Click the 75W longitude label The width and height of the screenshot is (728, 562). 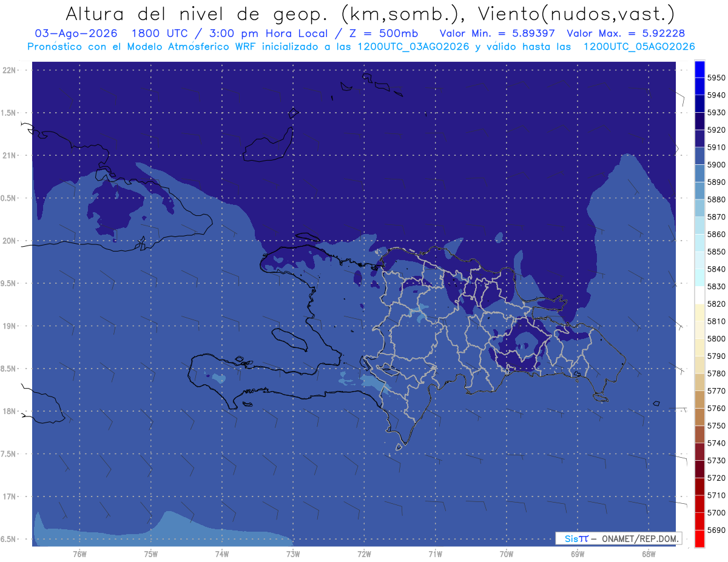(x=150, y=554)
